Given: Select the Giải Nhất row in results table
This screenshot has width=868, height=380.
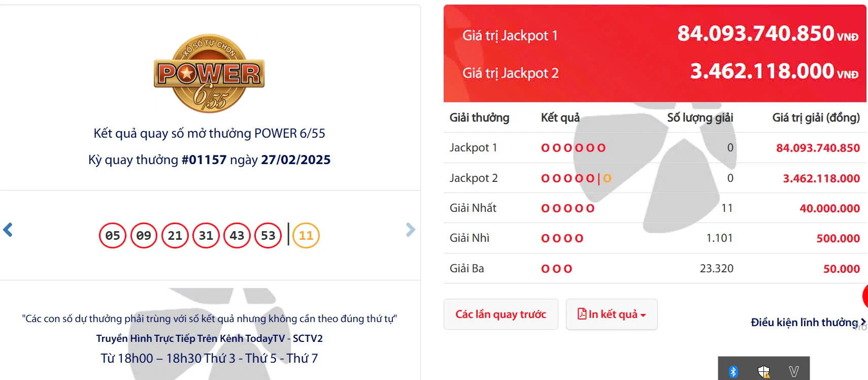Looking at the screenshot, I should pyautogui.click(x=568, y=208).
